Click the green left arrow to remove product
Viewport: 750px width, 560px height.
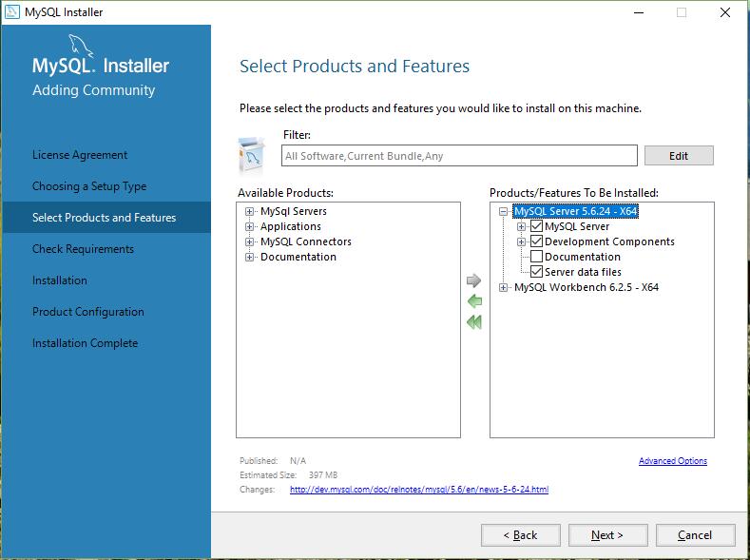click(x=474, y=301)
